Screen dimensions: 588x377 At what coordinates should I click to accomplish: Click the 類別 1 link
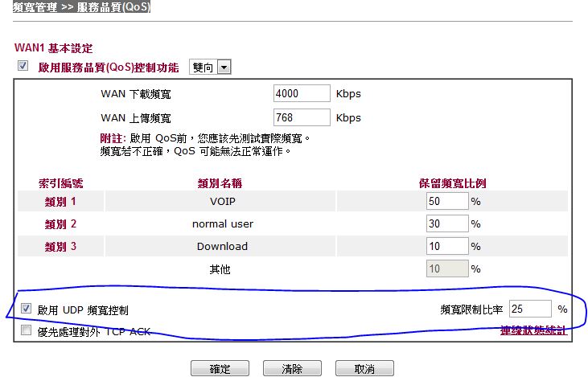click(60, 202)
